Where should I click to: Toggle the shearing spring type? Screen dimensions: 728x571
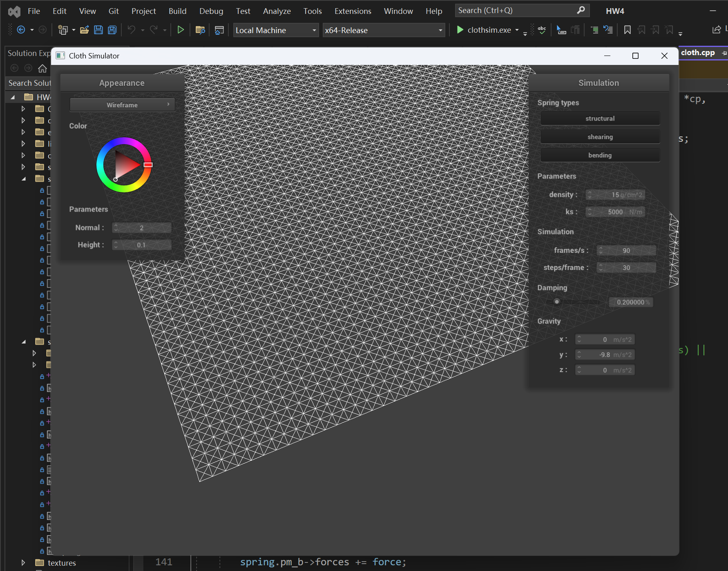[600, 137]
